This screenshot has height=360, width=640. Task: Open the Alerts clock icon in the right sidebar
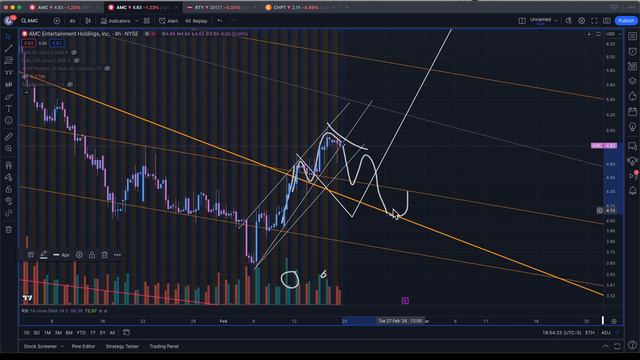(x=633, y=51)
